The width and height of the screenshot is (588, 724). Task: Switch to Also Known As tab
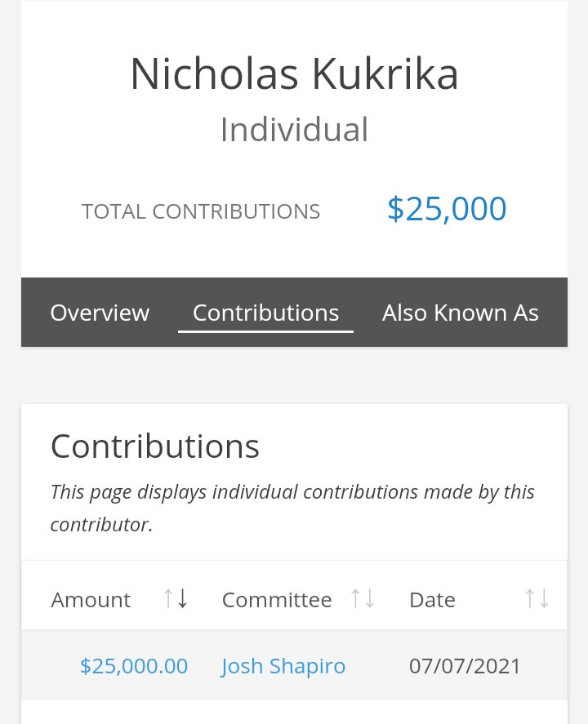coord(460,313)
